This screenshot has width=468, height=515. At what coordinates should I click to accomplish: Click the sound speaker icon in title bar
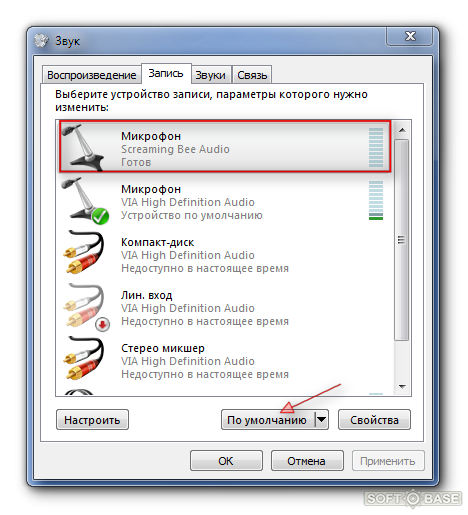(41, 41)
